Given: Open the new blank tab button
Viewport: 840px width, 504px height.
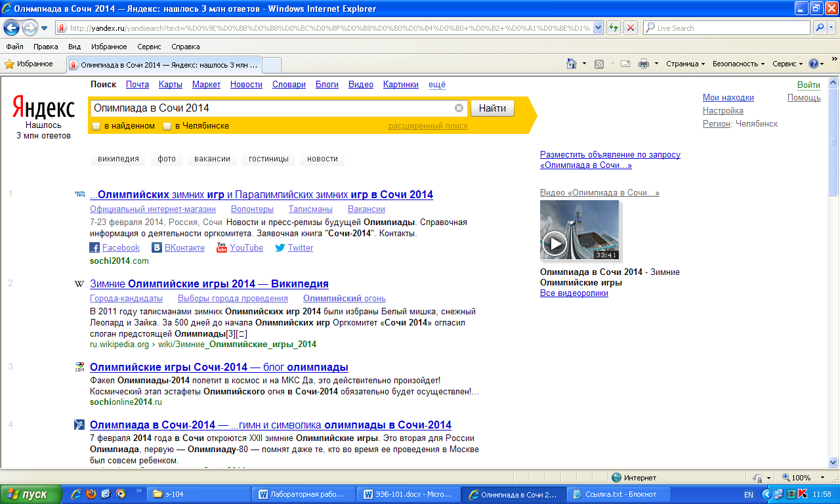Looking at the screenshot, I should pos(272,64).
